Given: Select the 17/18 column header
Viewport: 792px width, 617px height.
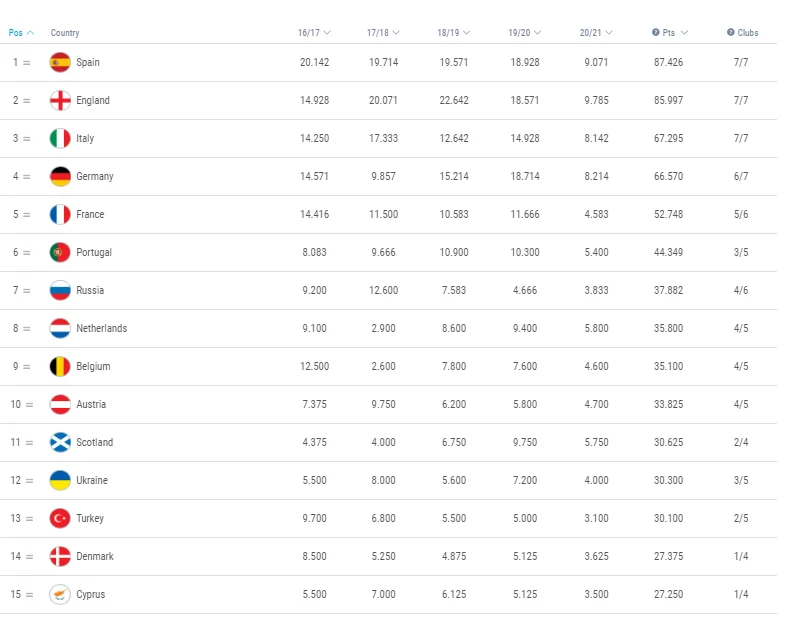Looking at the screenshot, I should point(383,33).
